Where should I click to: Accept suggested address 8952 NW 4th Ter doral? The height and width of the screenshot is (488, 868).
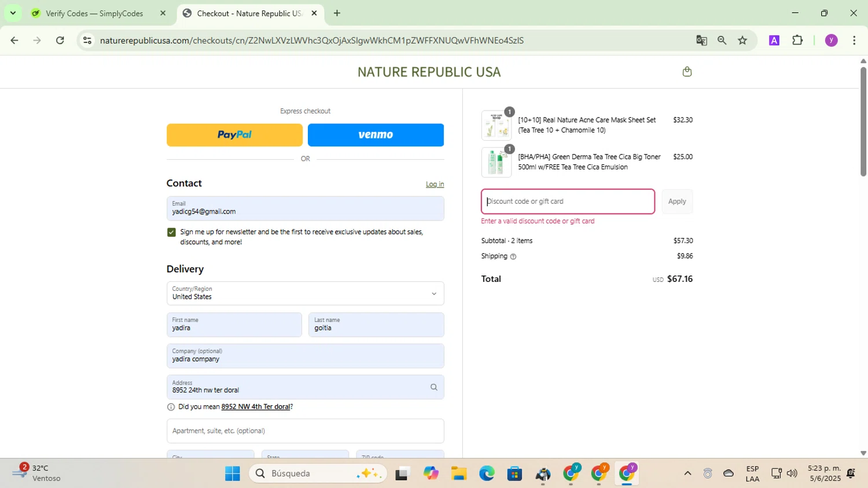[255, 407]
